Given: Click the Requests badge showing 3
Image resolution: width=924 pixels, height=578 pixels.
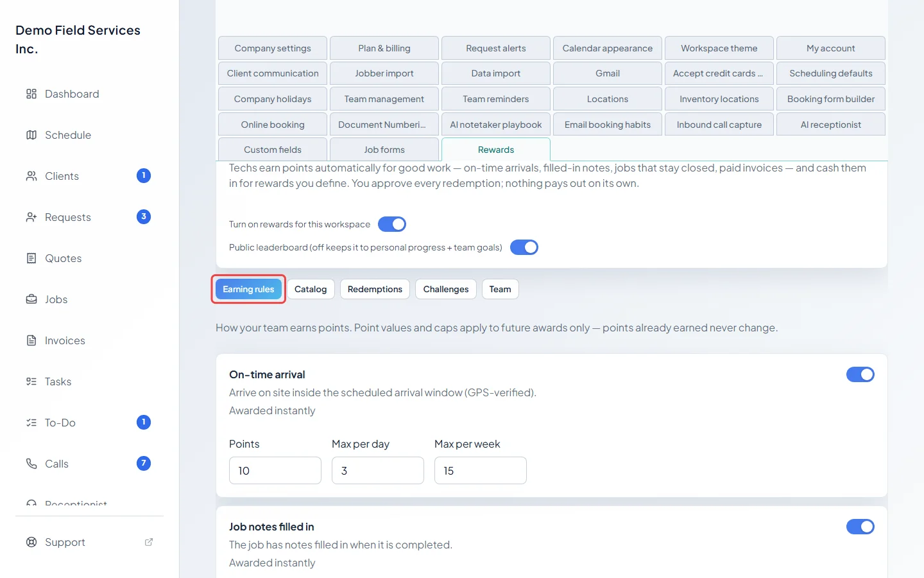Looking at the screenshot, I should point(144,216).
